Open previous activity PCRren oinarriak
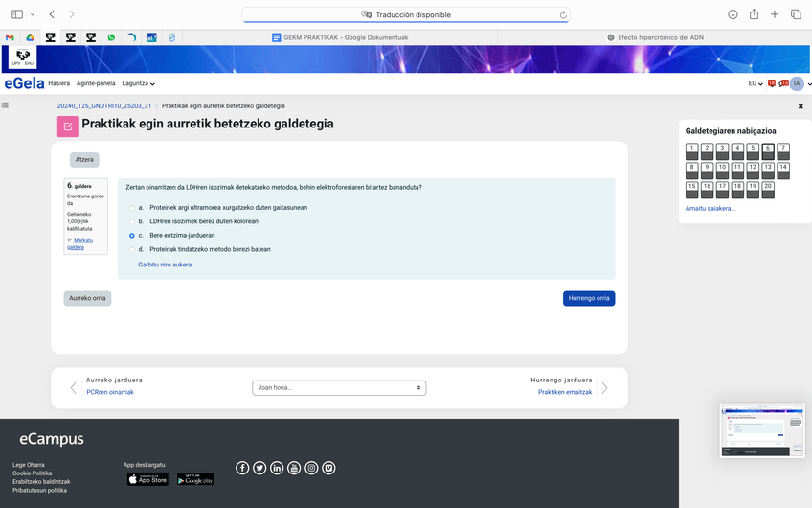Screen dimensions: 812x508 tap(110, 392)
